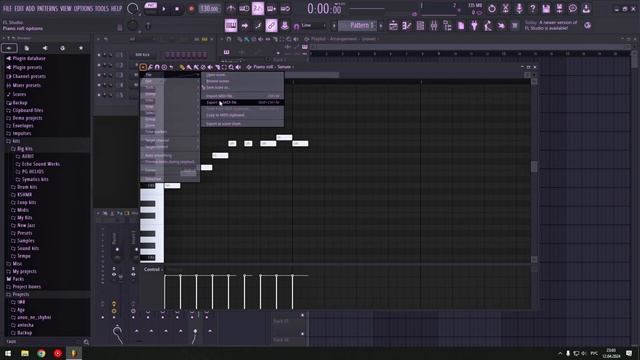
Task: Open Chrome from the Windows taskbar
Action: (41, 353)
